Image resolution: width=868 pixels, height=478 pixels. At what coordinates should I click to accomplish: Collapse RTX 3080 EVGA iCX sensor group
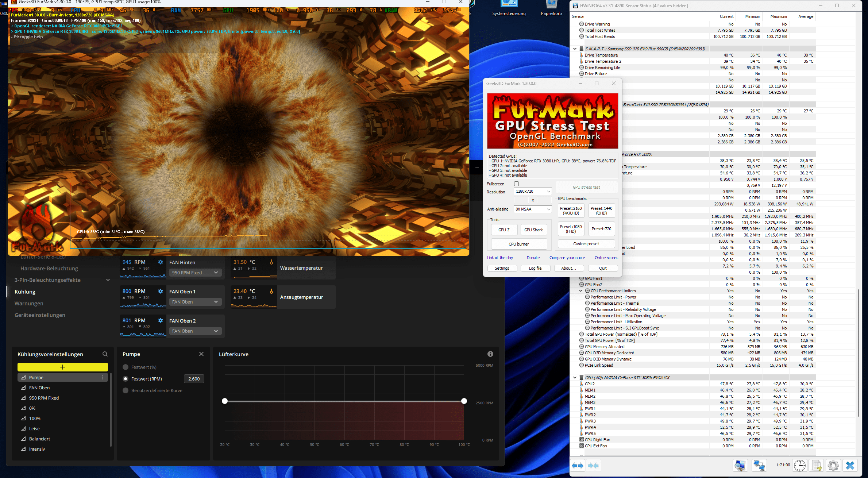pyautogui.click(x=575, y=378)
